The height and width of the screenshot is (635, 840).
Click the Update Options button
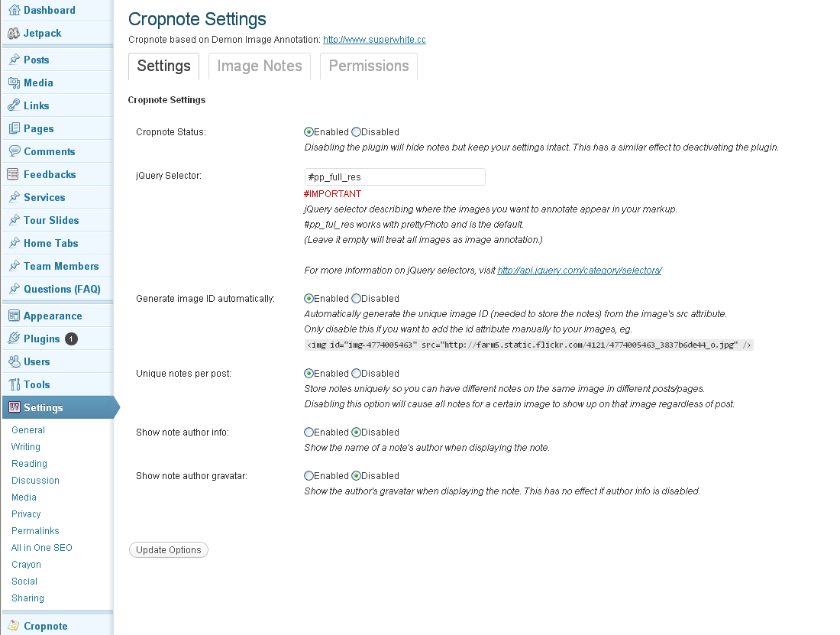pos(169,550)
